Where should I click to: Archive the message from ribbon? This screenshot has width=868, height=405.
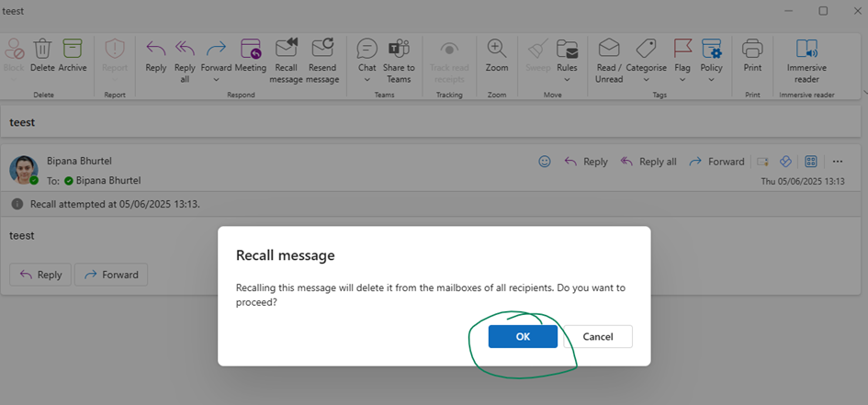(73, 49)
